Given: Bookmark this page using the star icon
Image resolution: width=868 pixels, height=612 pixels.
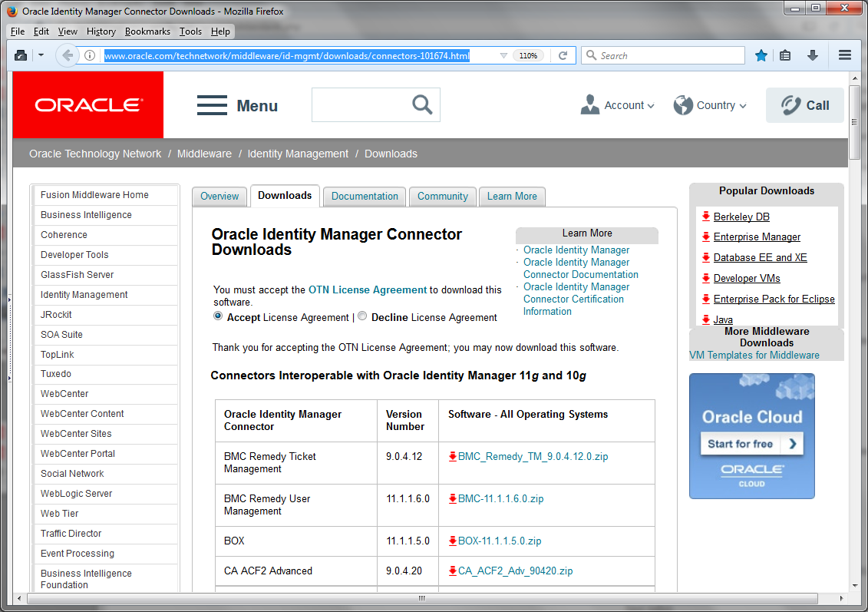Looking at the screenshot, I should pos(761,55).
